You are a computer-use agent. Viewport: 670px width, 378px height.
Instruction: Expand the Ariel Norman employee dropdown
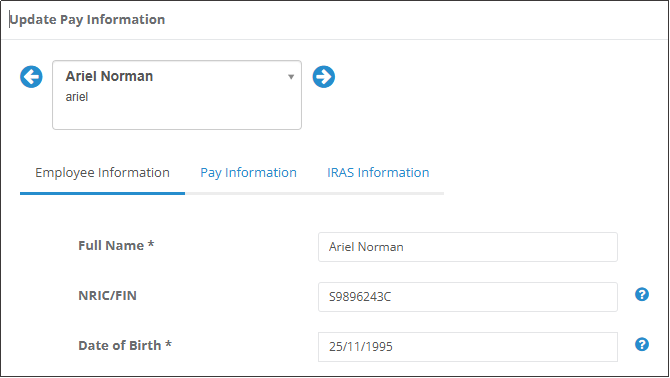tap(177, 95)
